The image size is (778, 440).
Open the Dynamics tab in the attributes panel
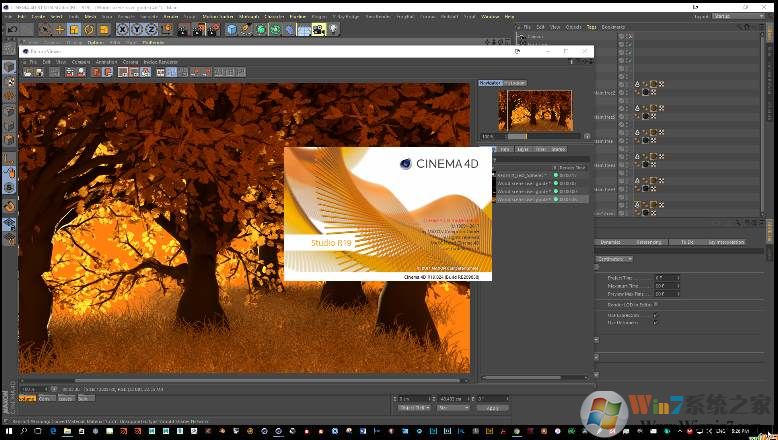click(610, 242)
